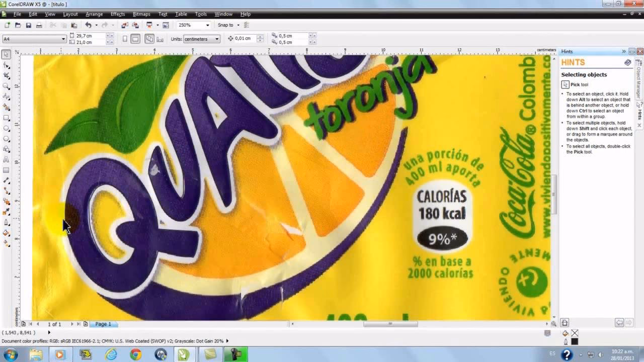Increase nudge distance with the stepper arrow

[x=260, y=36]
